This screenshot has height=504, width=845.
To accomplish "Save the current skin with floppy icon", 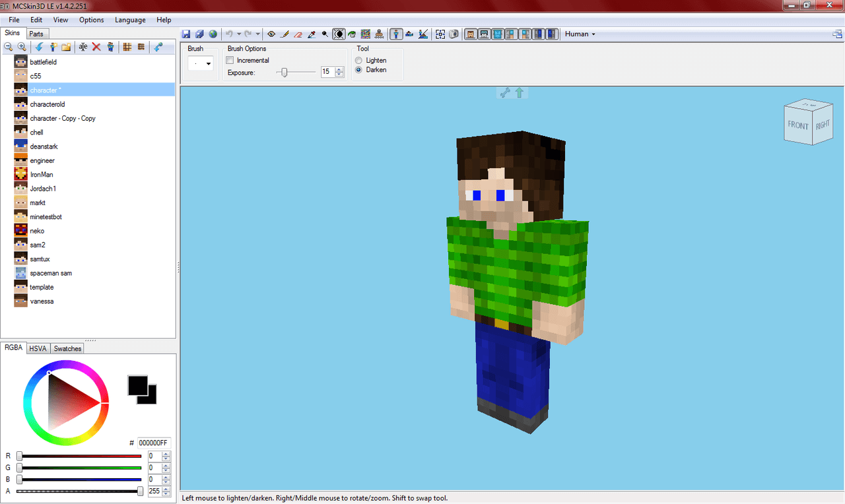I will tap(186, 34).
